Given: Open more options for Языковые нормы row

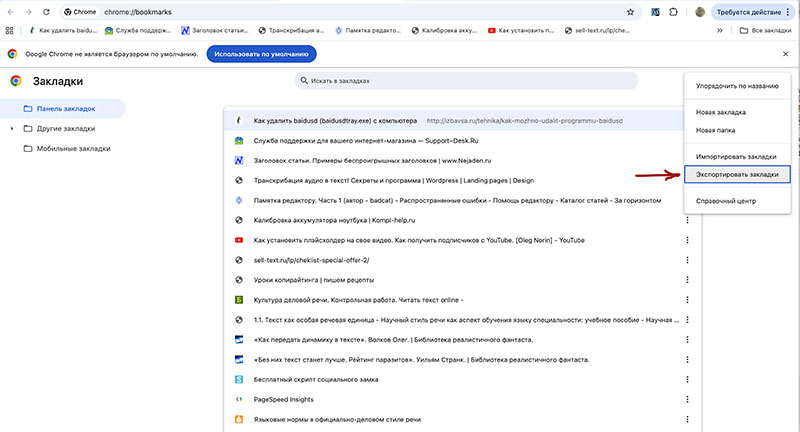Looking at the screenshot, I should point(687,419).
